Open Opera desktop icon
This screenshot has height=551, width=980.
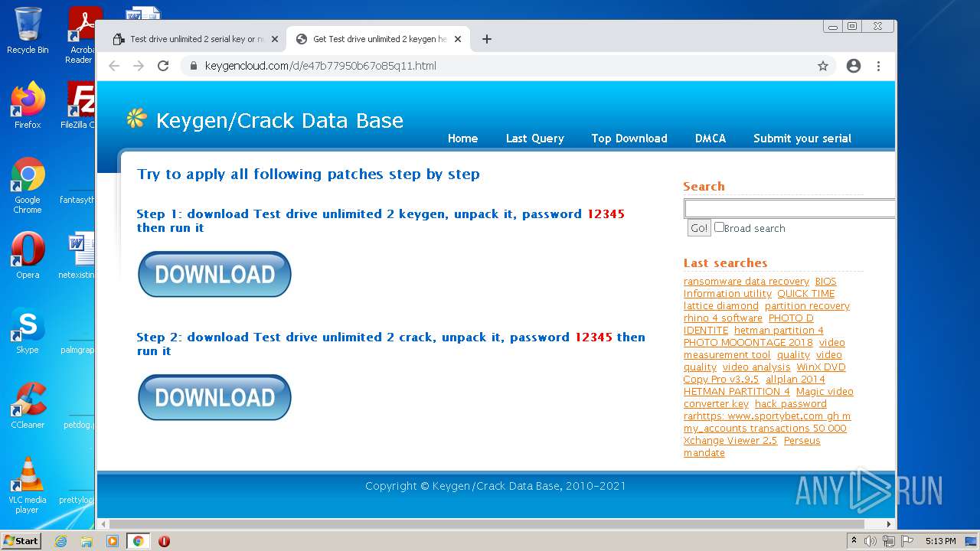click(x=28, y=256)
